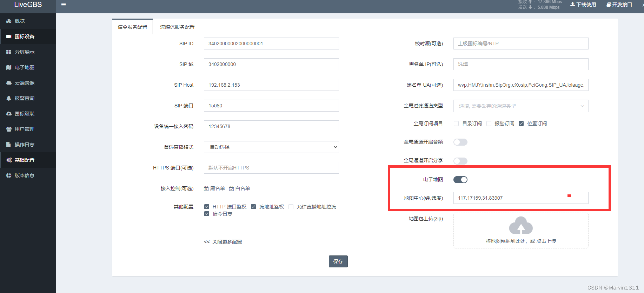
Task: Click 黑名单 access control link
Action: (214, 188)
